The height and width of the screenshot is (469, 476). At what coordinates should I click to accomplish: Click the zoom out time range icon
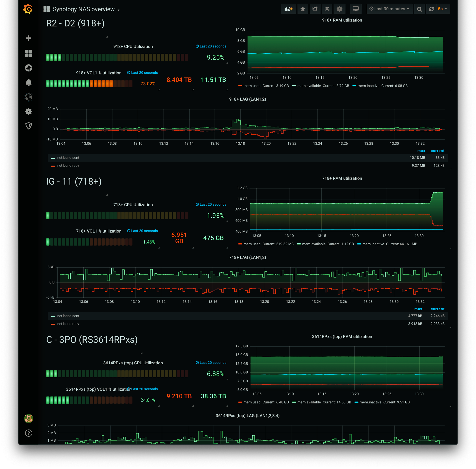(419, 9)
